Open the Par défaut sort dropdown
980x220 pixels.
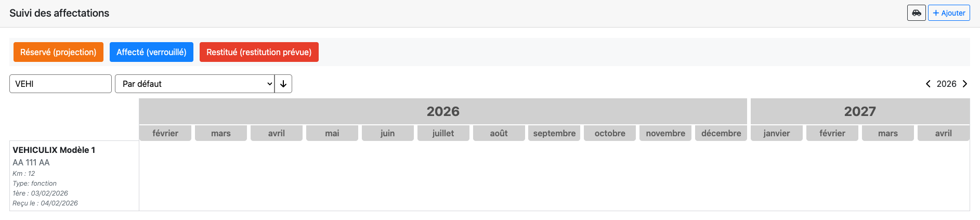(x=194, y=84)
